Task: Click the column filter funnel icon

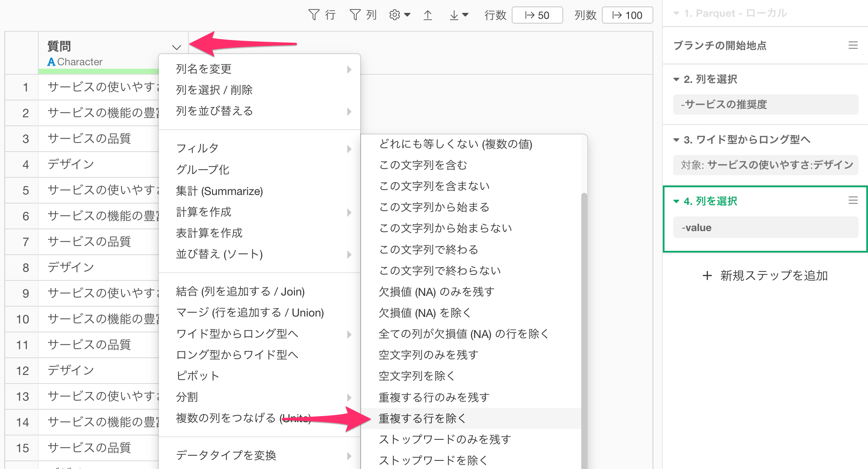Action: 355,15
